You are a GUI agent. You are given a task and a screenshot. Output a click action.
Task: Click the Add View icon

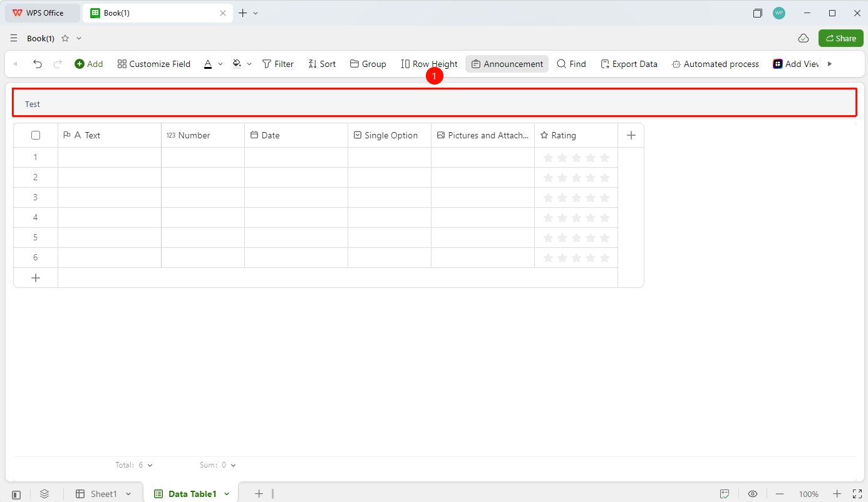pyautogui.click(x=778, y=64)
